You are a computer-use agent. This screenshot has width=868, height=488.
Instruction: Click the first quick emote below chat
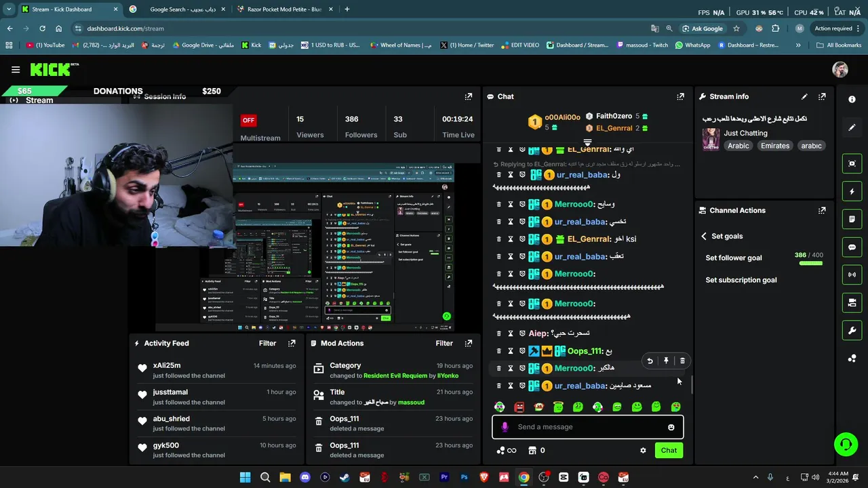point(500,407)
